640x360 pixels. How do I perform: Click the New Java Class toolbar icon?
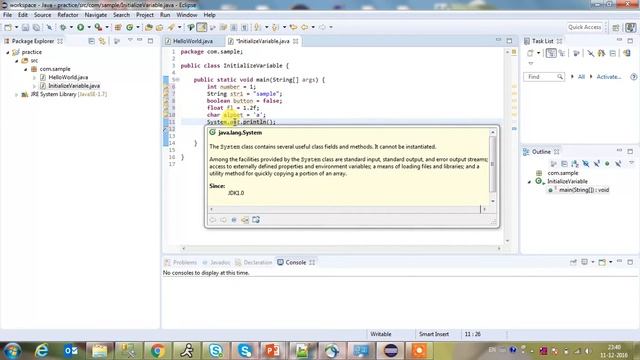tap(130, 27)
